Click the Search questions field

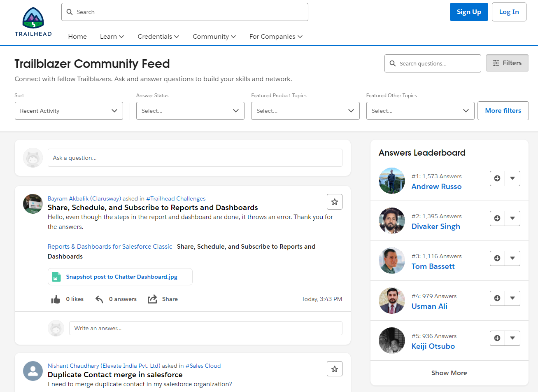point(433,63)
